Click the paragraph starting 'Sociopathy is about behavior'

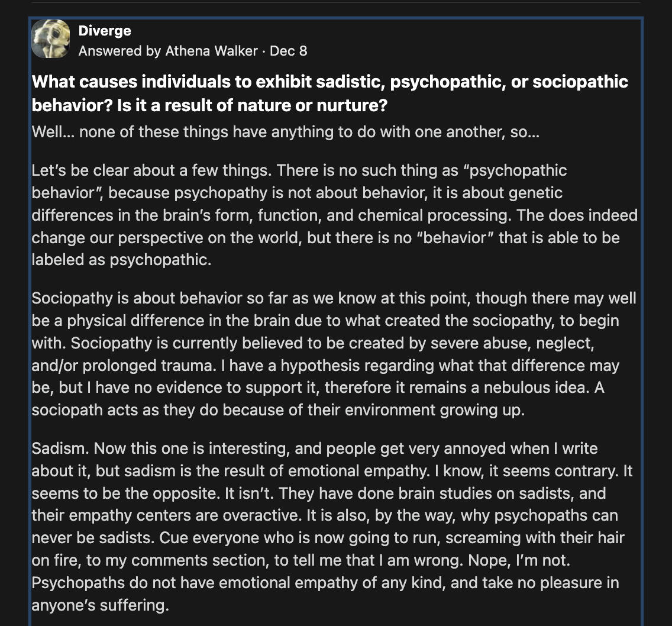click(334, 354)
